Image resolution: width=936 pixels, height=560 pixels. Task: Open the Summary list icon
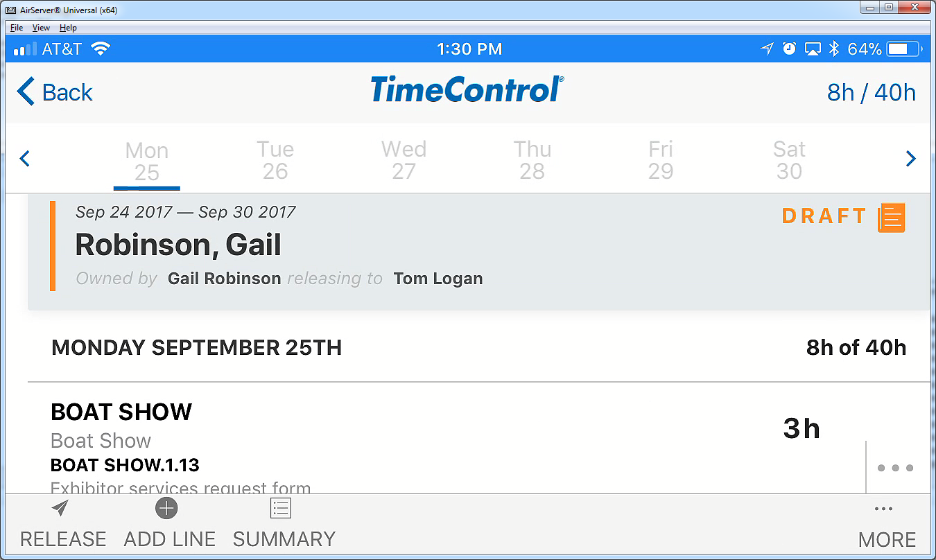[280, 509]
